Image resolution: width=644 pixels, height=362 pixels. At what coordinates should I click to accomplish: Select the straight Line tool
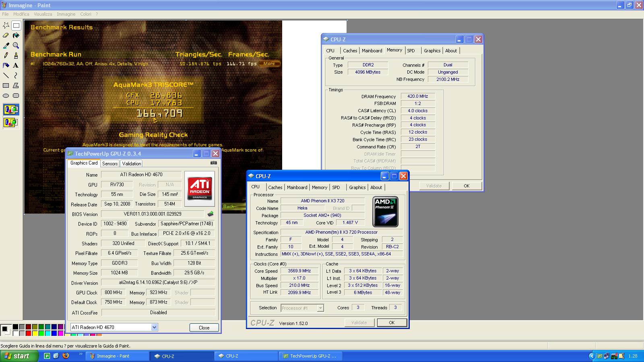(x=6, y=76)
